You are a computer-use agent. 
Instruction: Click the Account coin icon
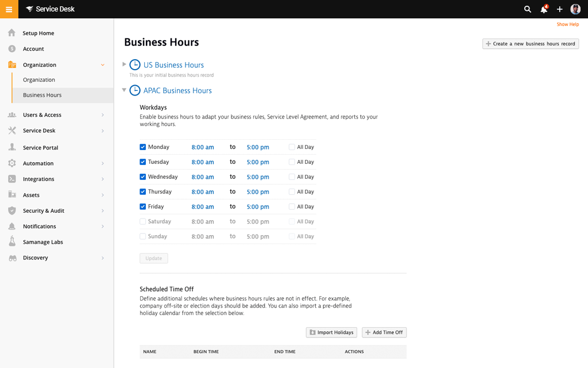tap(12, 49)
